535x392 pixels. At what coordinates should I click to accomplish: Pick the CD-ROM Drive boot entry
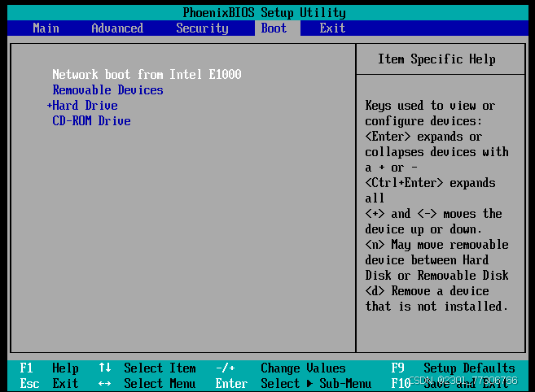[91, 120]
